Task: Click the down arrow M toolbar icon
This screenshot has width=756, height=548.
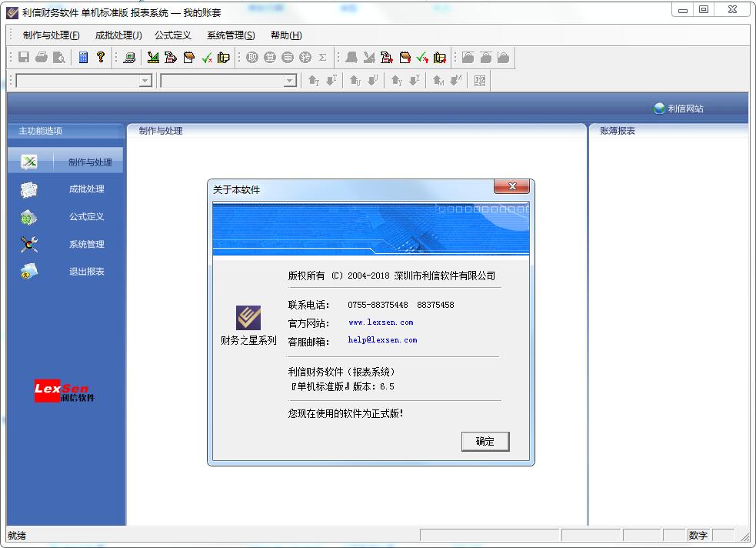Action: pyautogui.click(x=455, y=81)
